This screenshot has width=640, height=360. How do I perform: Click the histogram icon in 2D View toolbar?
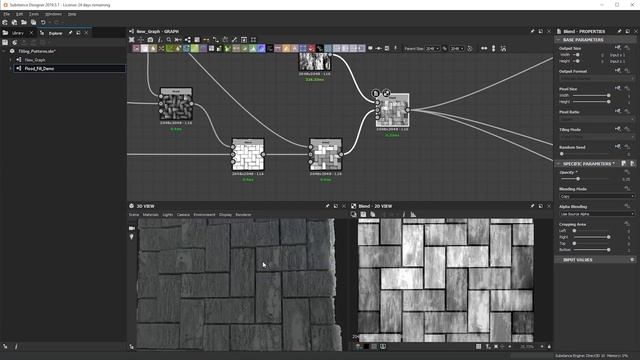click(413, 214)
